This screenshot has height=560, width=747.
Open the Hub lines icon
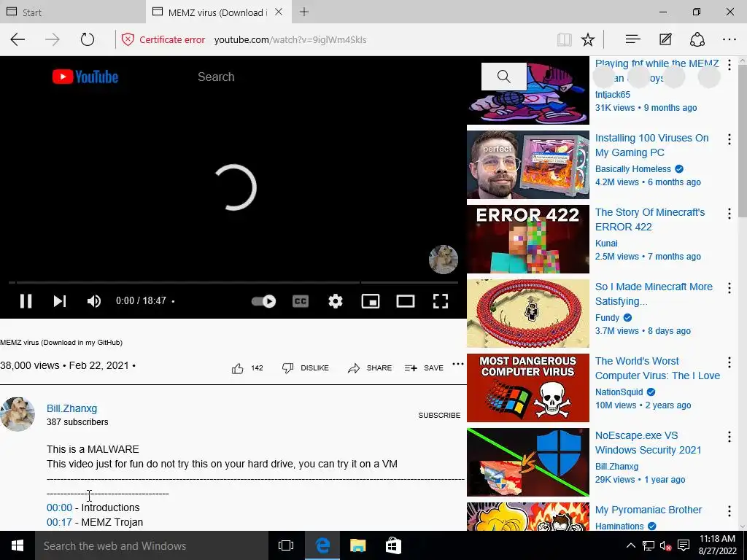click(632, 39)
